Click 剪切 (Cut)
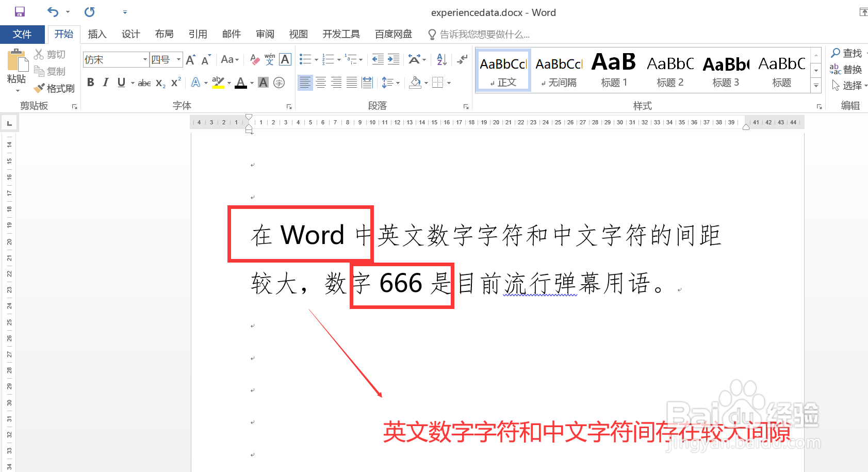This screenshot has height=472, width=868. 50,54
